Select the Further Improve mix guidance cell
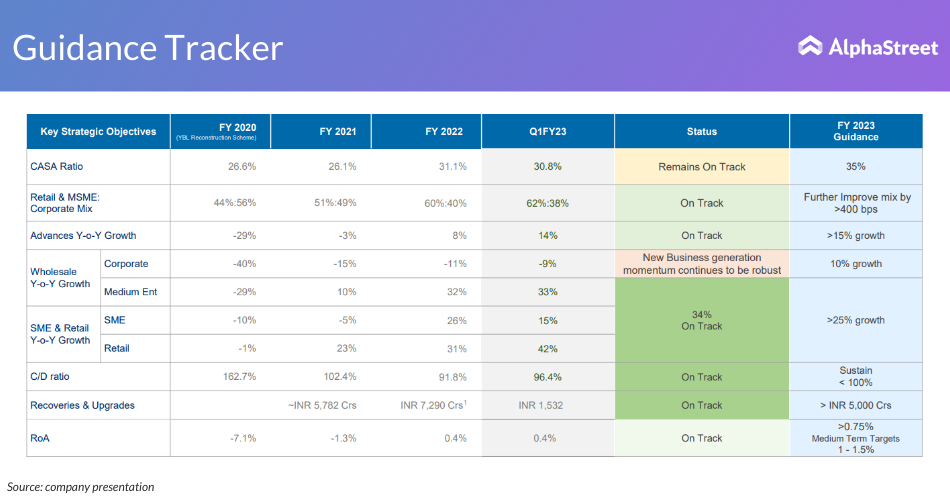 coord(856,203)
